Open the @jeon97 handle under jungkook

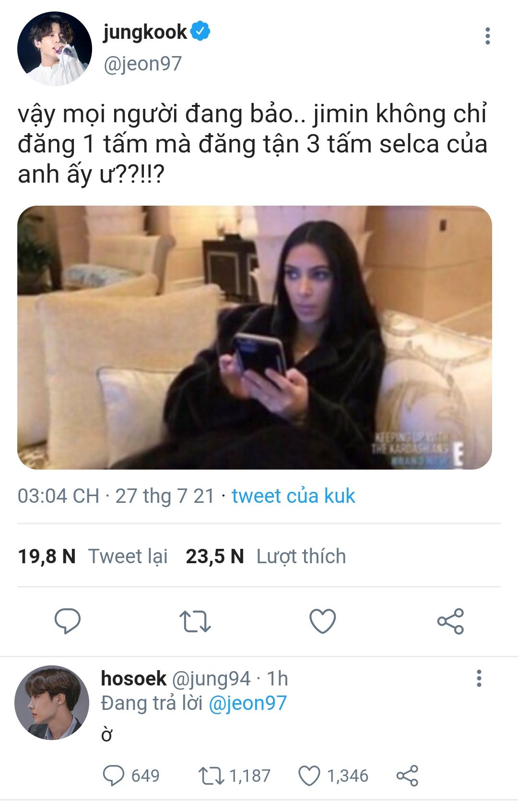[143, 64]
